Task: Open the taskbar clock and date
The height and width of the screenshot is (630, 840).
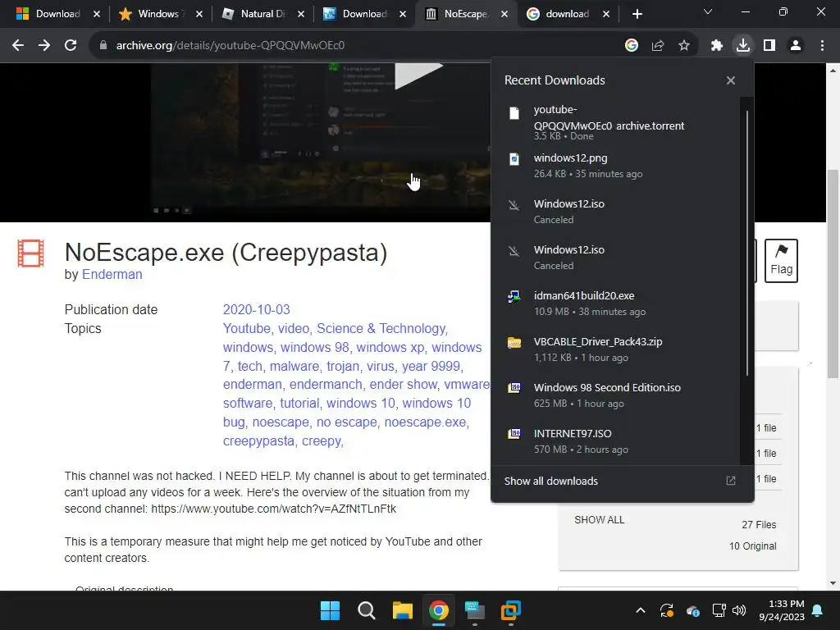Action: tap(782, 610)
